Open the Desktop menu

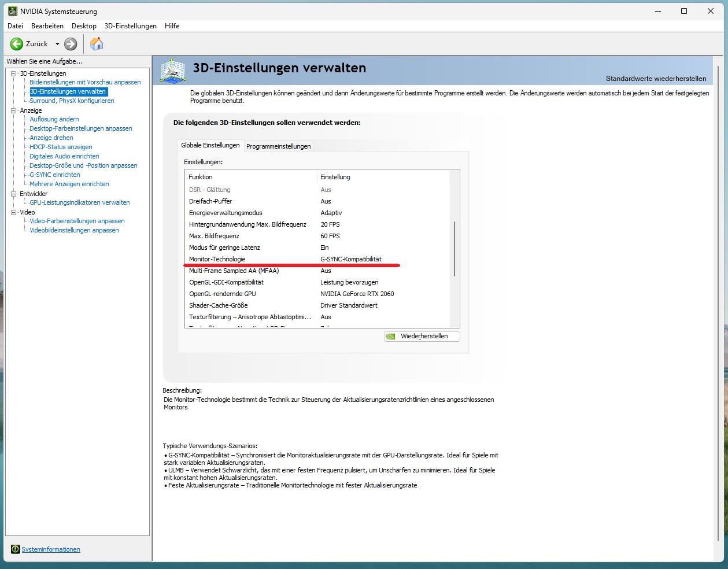[84, 26]
